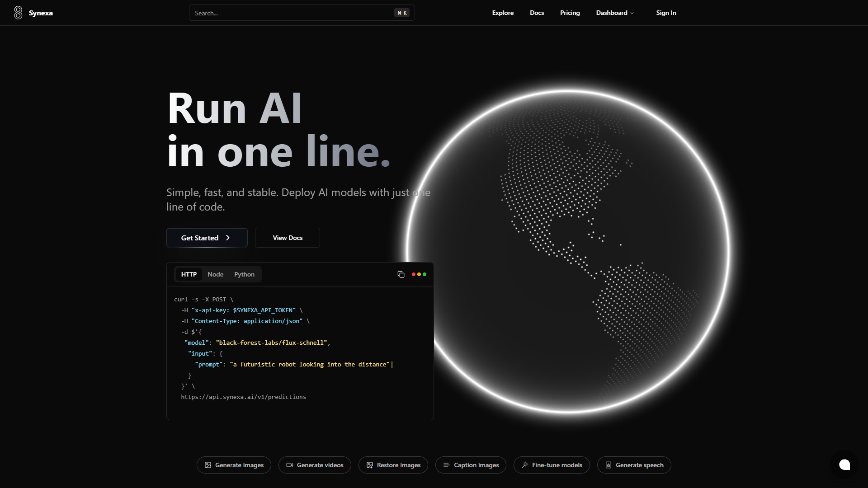Click the green window dot in code panel
Screen dimensions: 868x488
click(425, 274)
